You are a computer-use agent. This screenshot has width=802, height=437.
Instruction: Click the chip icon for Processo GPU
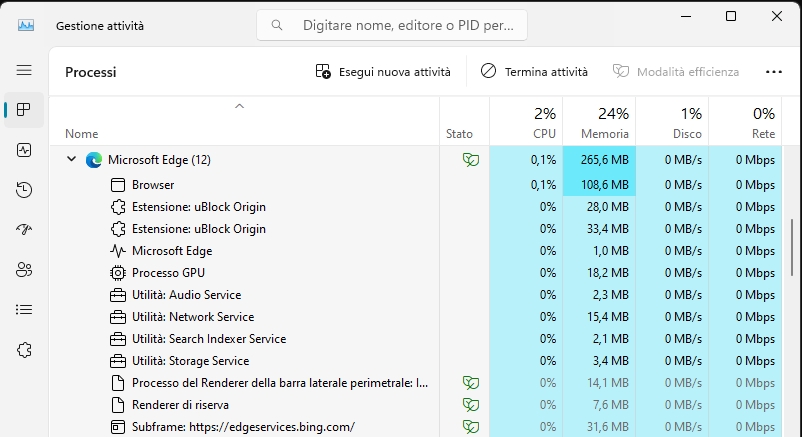coord(118,273)
